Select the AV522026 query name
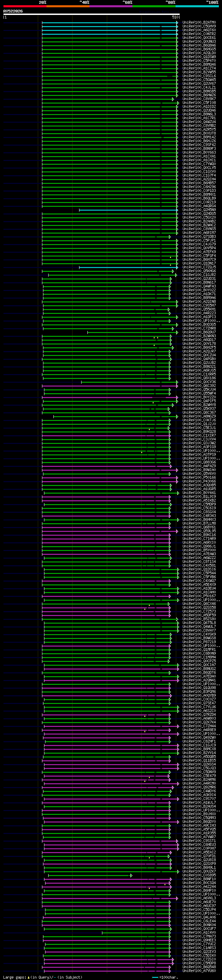Image resolution: width=222 pixels, height=980 pixels. (13, 11)
